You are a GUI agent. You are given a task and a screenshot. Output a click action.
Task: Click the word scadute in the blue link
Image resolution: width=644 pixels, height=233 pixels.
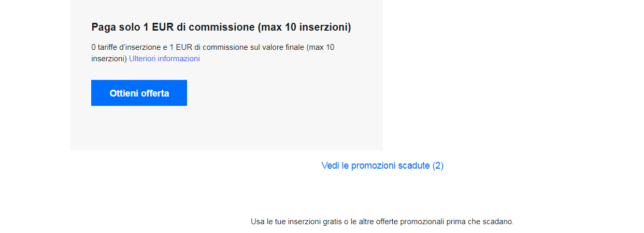[x=414, y=166]
